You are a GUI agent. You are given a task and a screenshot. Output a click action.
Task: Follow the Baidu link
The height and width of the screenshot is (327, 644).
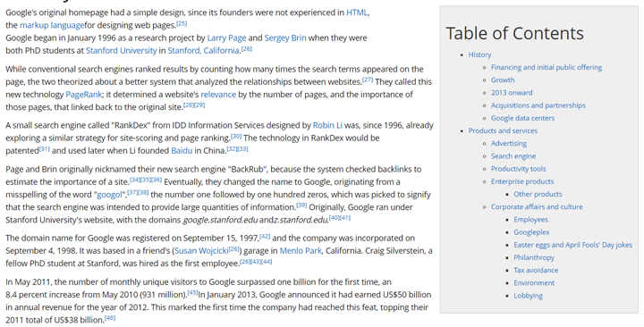pyautogui.click(x=181, y=151)
